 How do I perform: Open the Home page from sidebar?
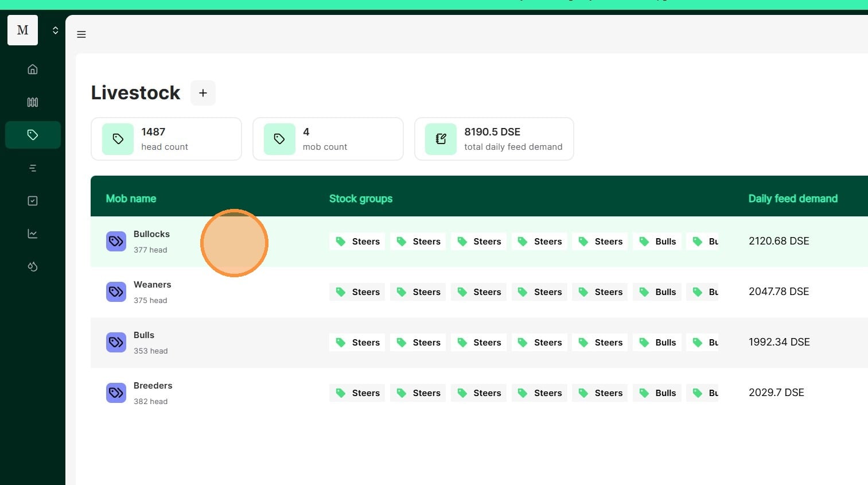(x=33, y=69)
